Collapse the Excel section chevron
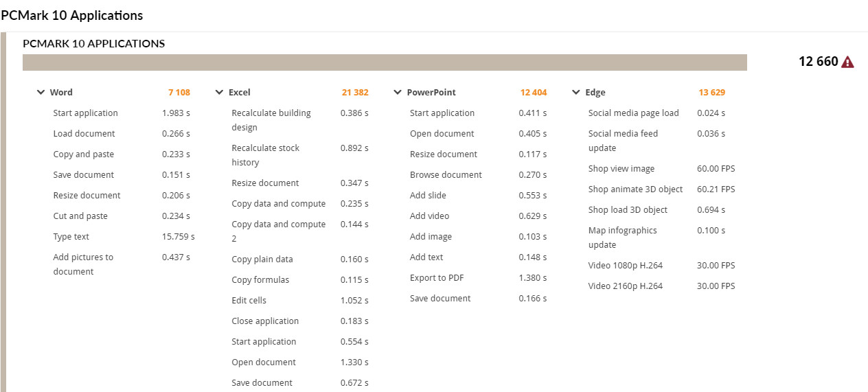 pos(219,92)
